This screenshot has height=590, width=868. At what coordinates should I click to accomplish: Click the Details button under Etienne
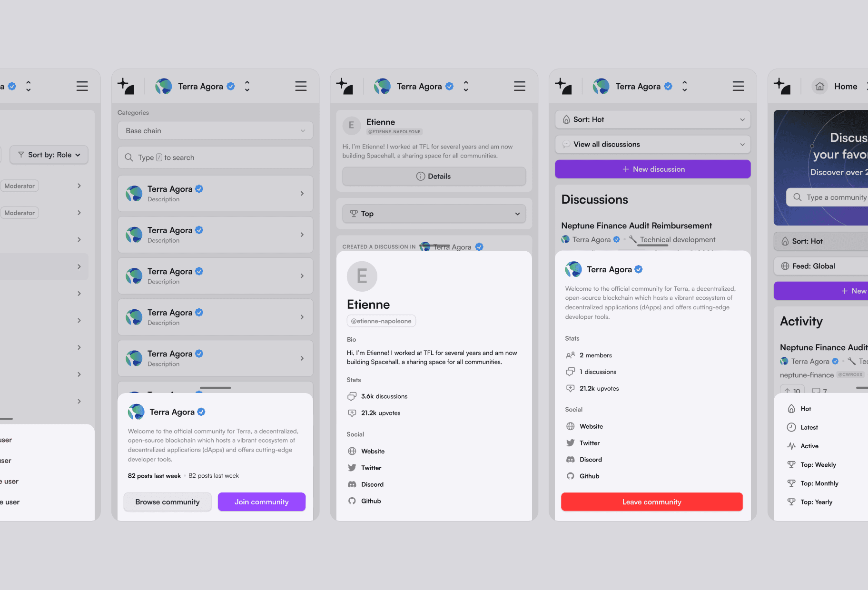pos(434,176)
